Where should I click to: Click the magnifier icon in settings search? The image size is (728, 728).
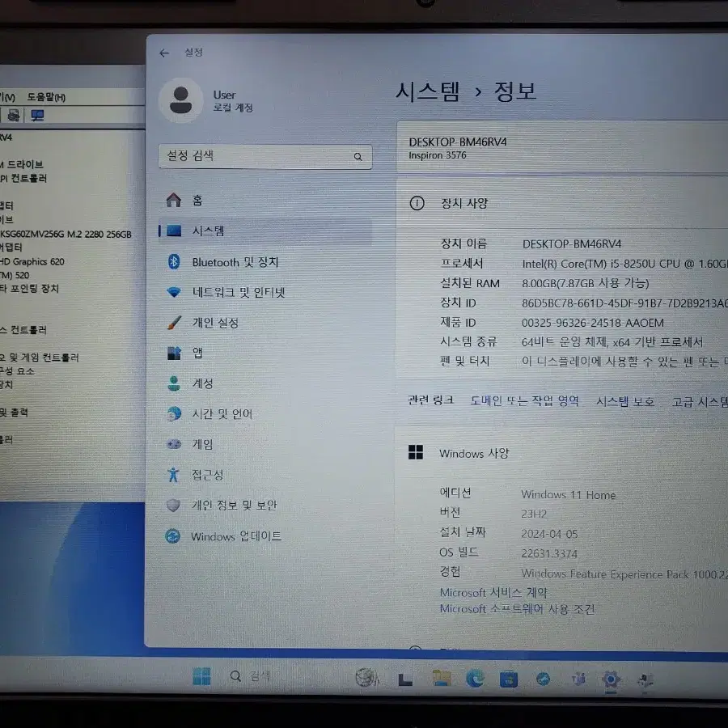(358, 156)
